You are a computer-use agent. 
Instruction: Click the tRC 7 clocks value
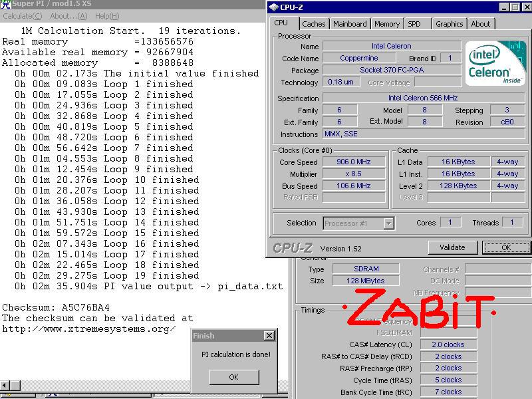[x=448, y=392]
